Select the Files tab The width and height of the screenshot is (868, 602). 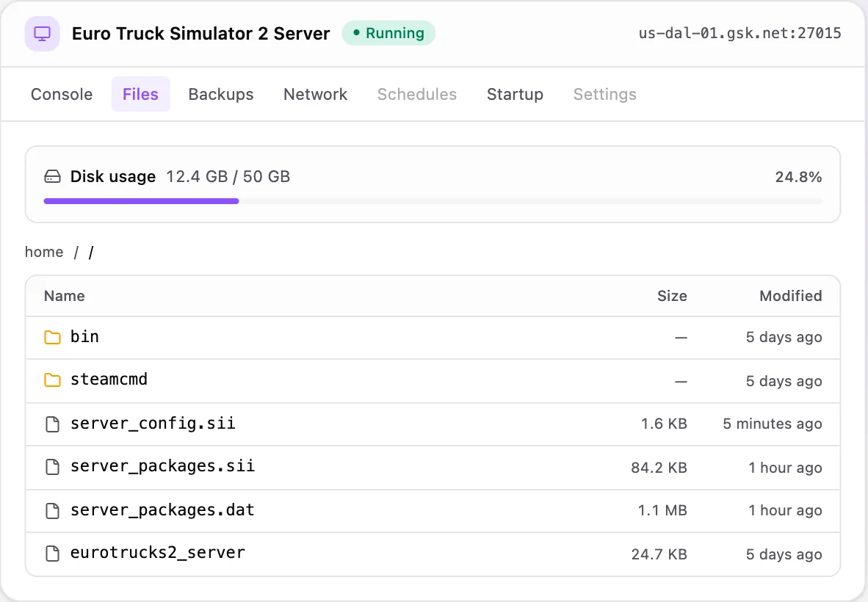tap(140, 94)
